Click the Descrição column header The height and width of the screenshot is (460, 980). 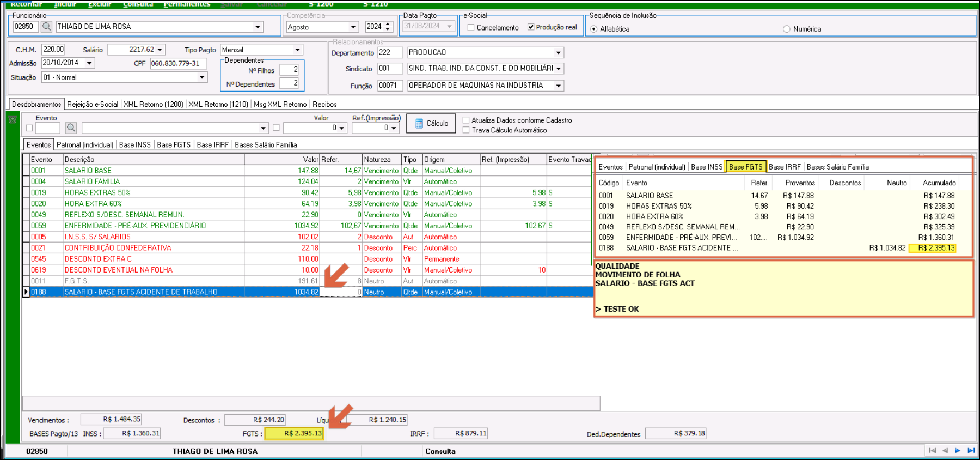point(154,160)
